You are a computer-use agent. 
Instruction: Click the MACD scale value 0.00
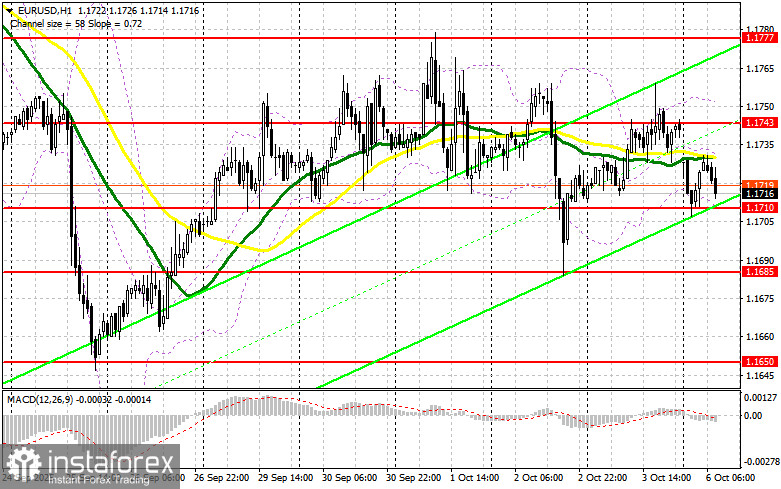click(753, 415)
